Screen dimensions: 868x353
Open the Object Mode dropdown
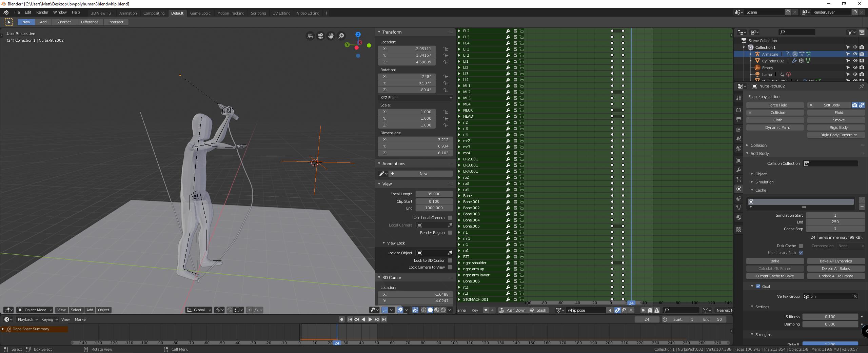tap(35, 310)
